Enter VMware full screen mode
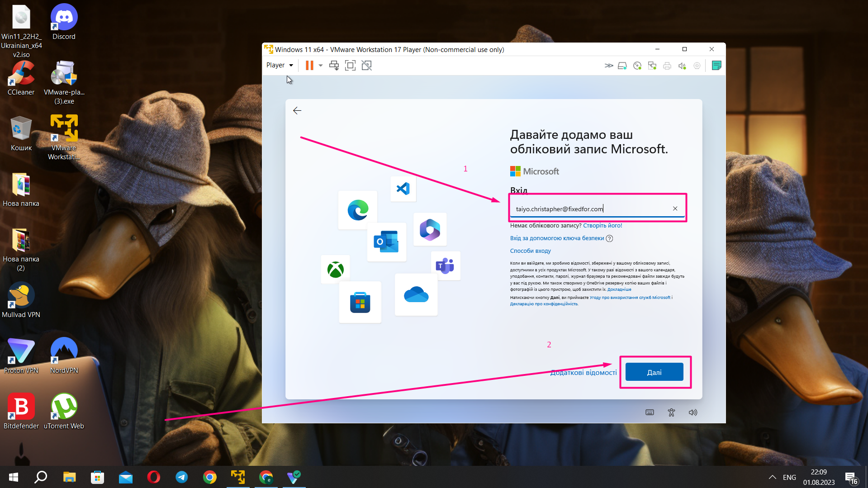 tap(350, 66)
